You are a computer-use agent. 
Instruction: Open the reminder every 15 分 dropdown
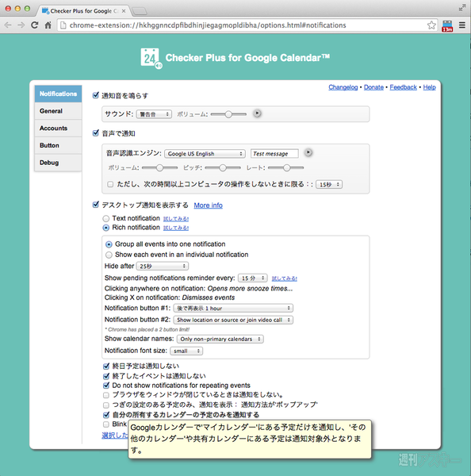point(253,278)
